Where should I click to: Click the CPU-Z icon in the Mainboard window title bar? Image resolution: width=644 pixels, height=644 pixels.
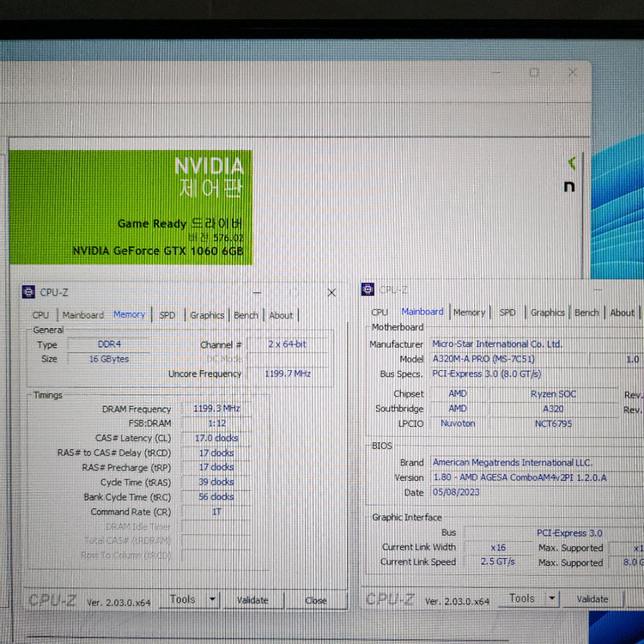(x=368, y=289)
